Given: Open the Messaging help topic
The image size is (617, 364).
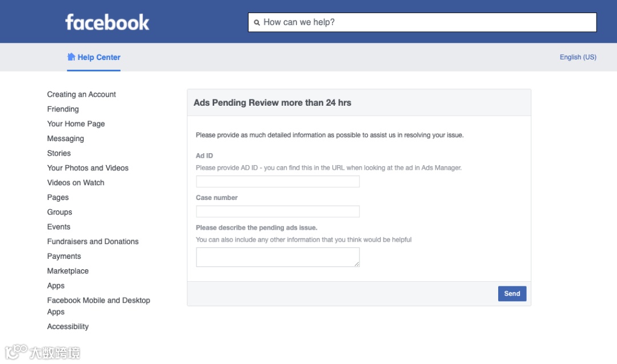Looking at the screenshot, I should (x=65, y=138).
